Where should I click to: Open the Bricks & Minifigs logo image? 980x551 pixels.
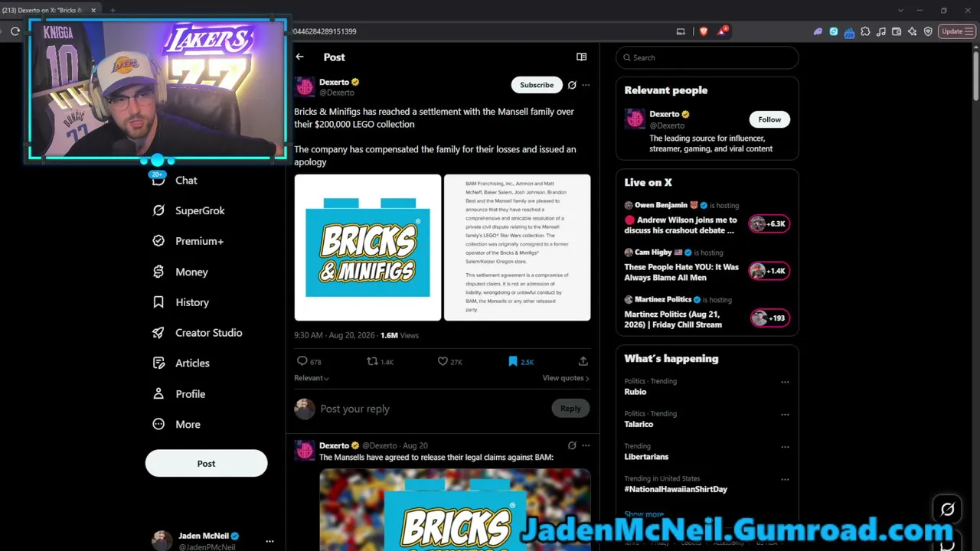pyautogui.click(x=367, y=247)
